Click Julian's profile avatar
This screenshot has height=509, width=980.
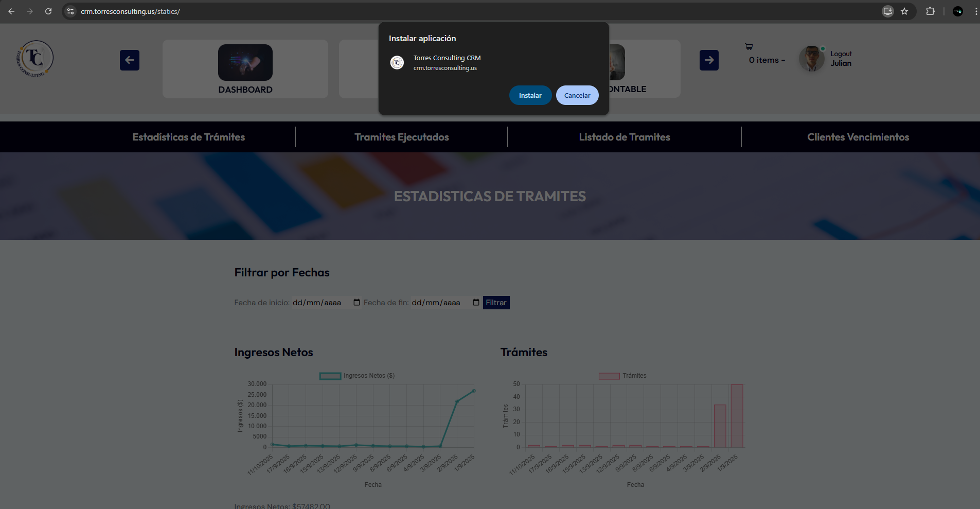tap(811, 59)
